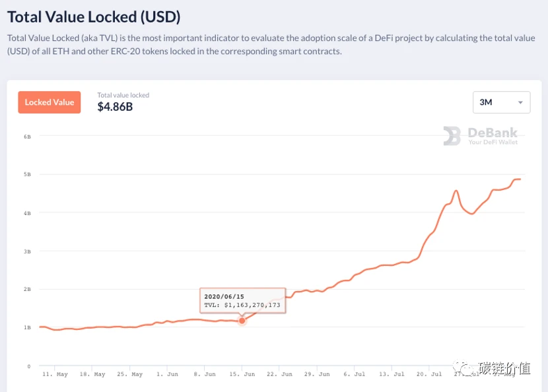
Task: Click the DeBank watermark text
Action: (x=493, y=136)
